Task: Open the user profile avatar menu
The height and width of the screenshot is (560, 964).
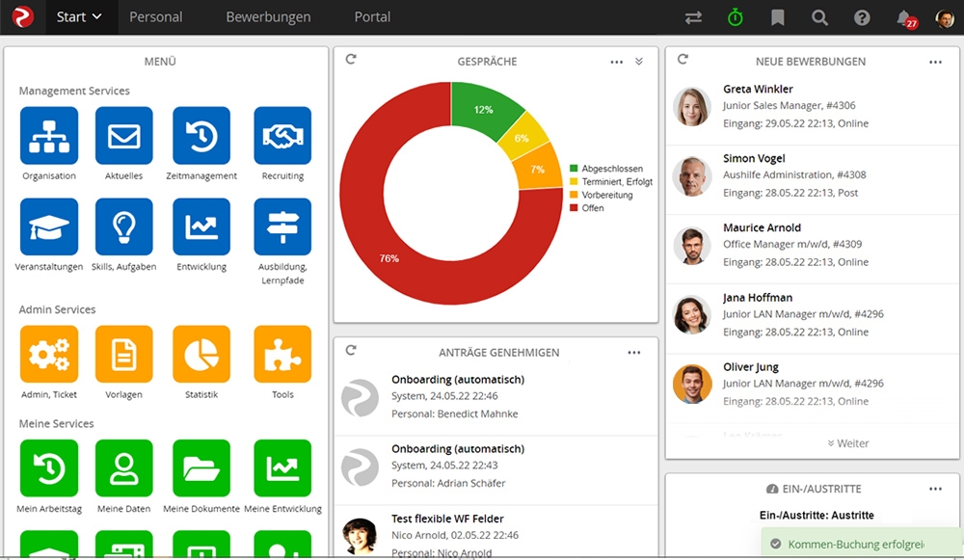Action: coord(945,18)
